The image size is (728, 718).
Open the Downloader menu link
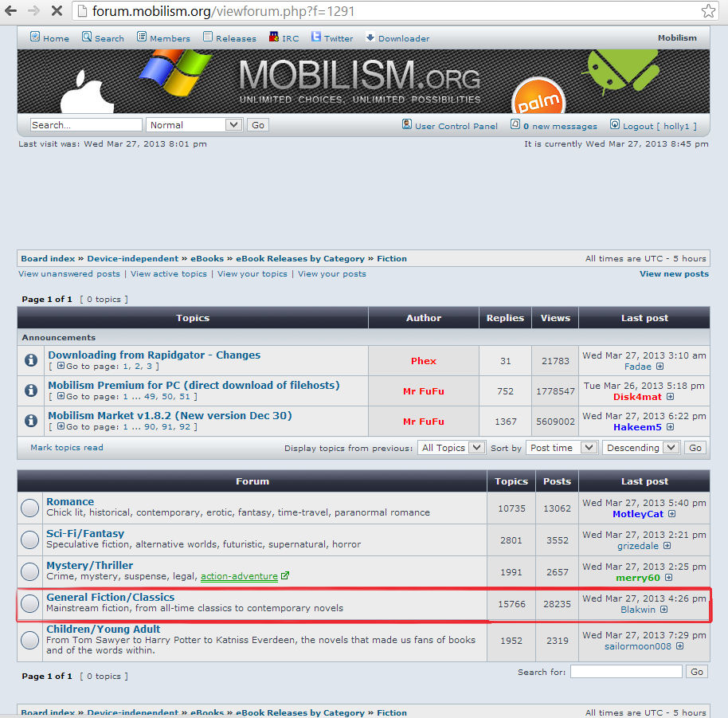click(404, 38)
